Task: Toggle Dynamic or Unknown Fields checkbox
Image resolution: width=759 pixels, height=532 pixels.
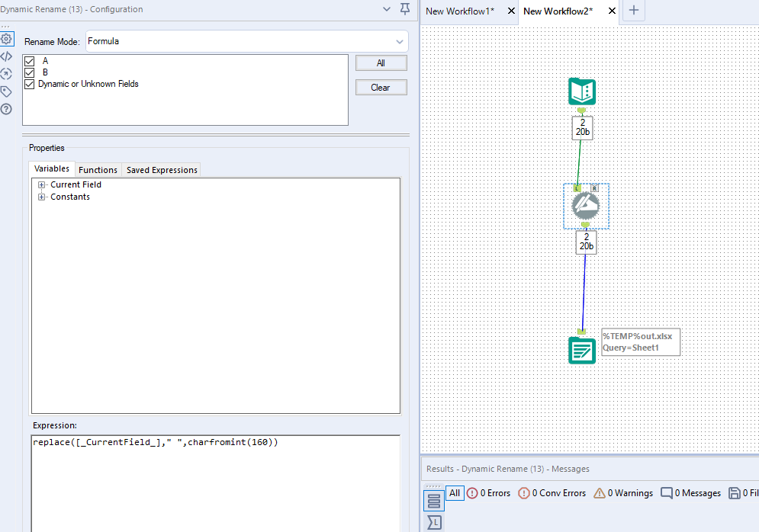Action: (30, 85)
